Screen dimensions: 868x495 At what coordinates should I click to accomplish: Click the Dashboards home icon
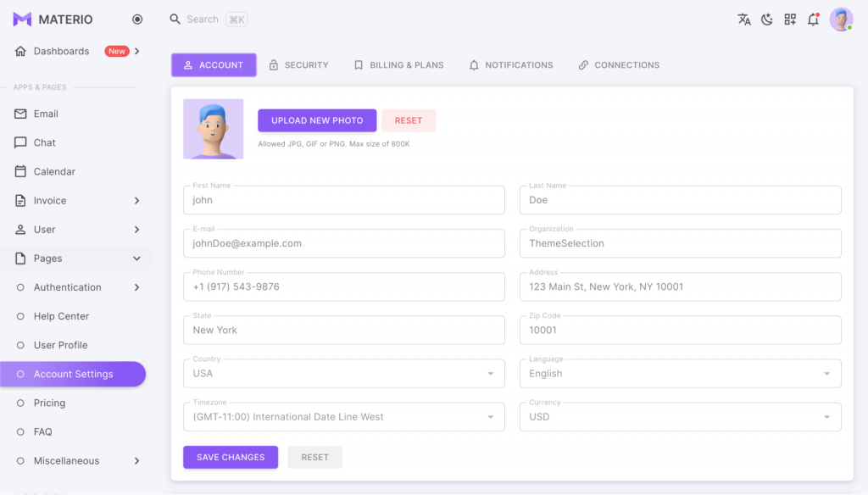pyautogui.click(x=20, y=51)
